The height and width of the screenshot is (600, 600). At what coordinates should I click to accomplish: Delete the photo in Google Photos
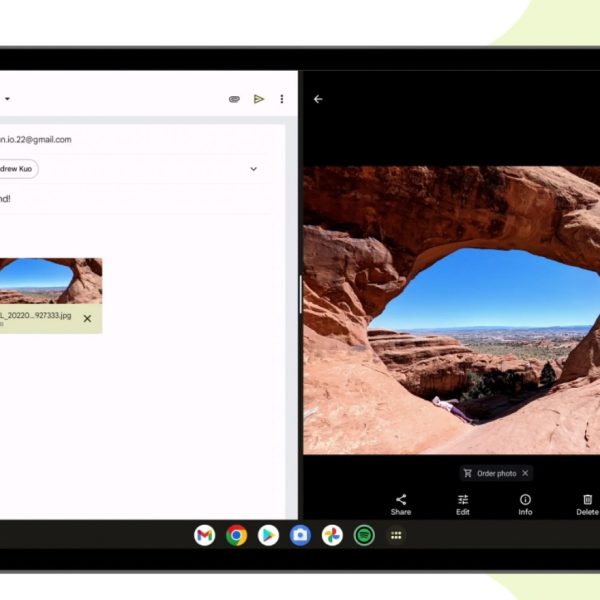click(587, 505)
